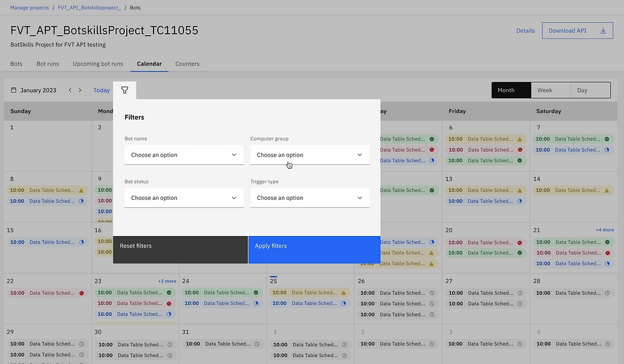Click the success icon on Tuesday 24 event
Image resolution: width=624 pixels, height=364 pixels.
[x=256, y=293]
